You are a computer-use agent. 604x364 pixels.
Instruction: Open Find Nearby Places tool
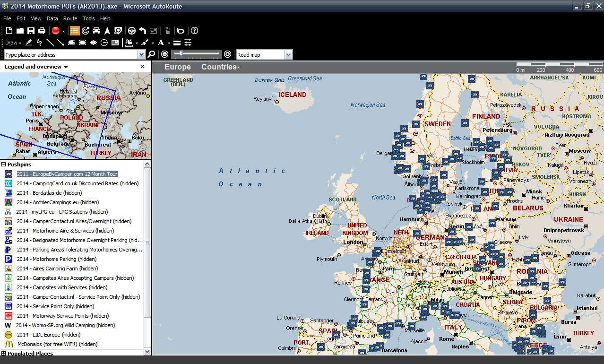118,31
